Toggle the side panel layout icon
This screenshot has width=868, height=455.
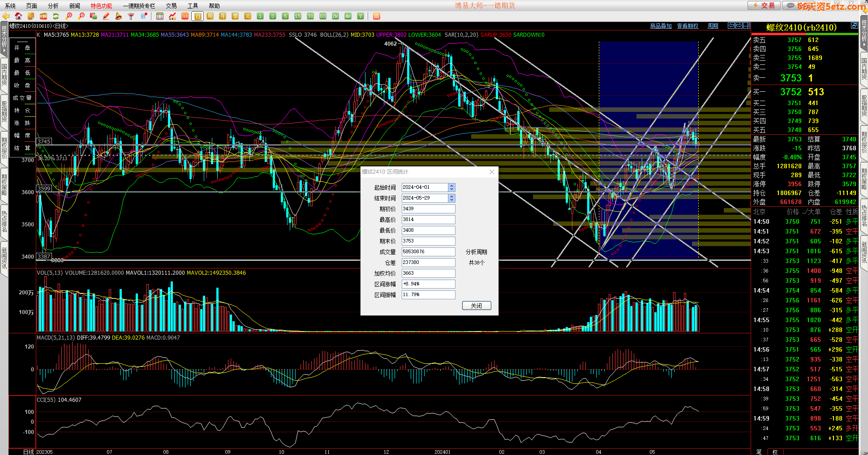pyautogui.click(x=747, y=26)
